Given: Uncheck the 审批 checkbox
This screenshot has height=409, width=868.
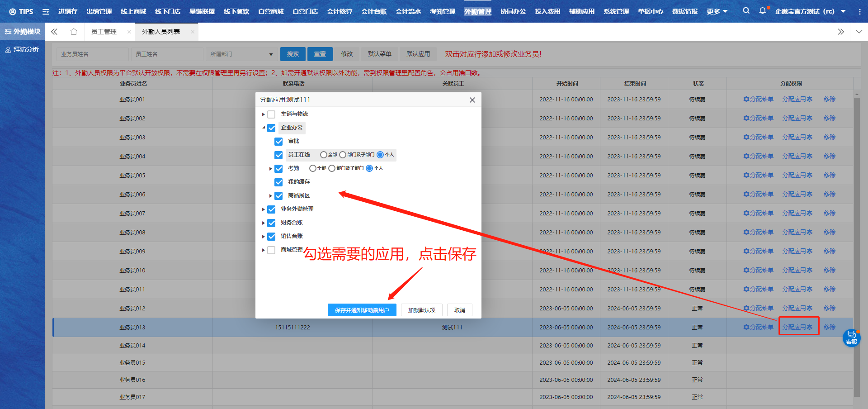Looking at the screenshot, I should (278, 142).
